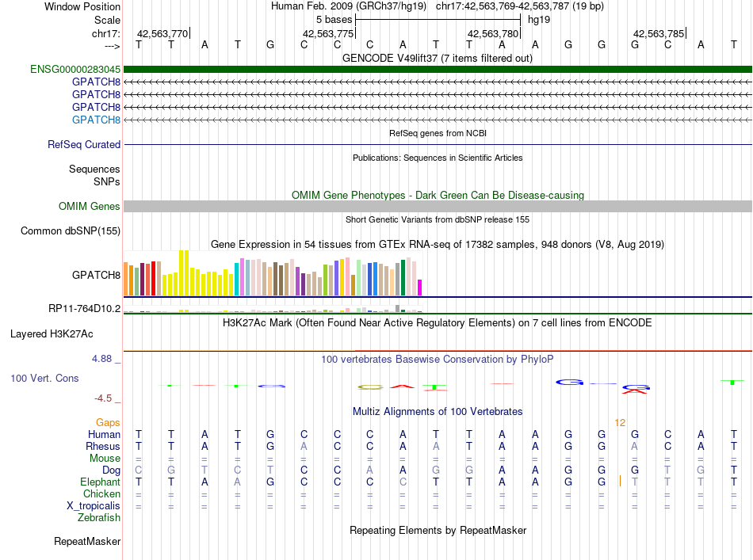Click the dark green ENSG00000283045 gene bar
The height and width of the screenshot is (560, 753).
coord(438,70)
